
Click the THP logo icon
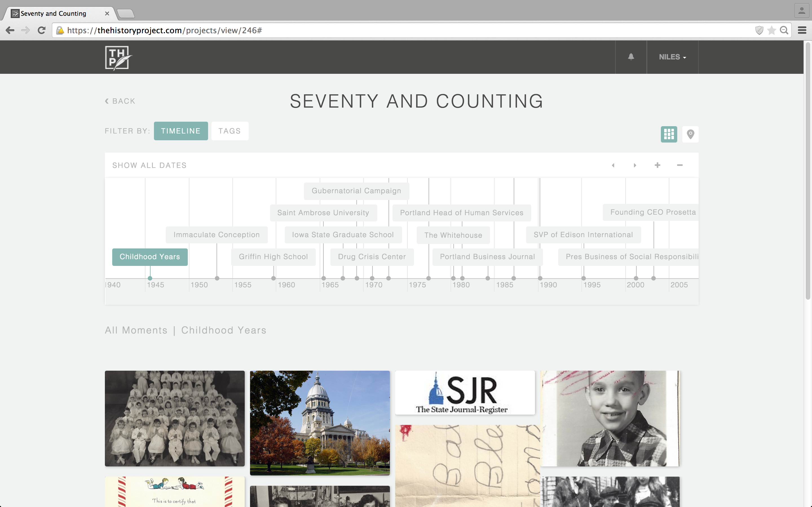118,58
